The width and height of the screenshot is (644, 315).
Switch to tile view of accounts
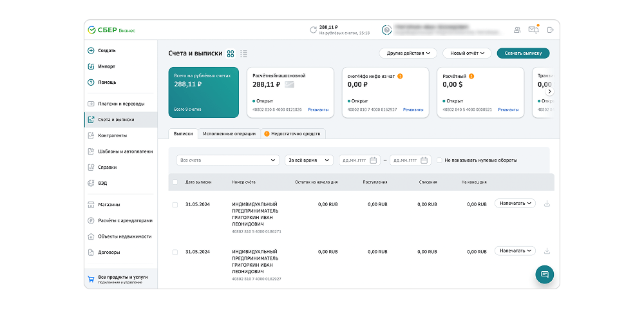(x=231, y=53)
